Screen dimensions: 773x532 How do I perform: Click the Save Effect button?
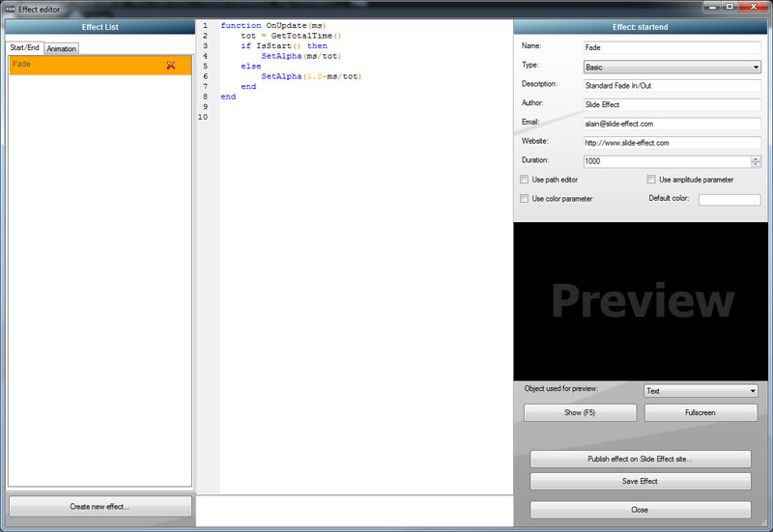coord(641,481)
